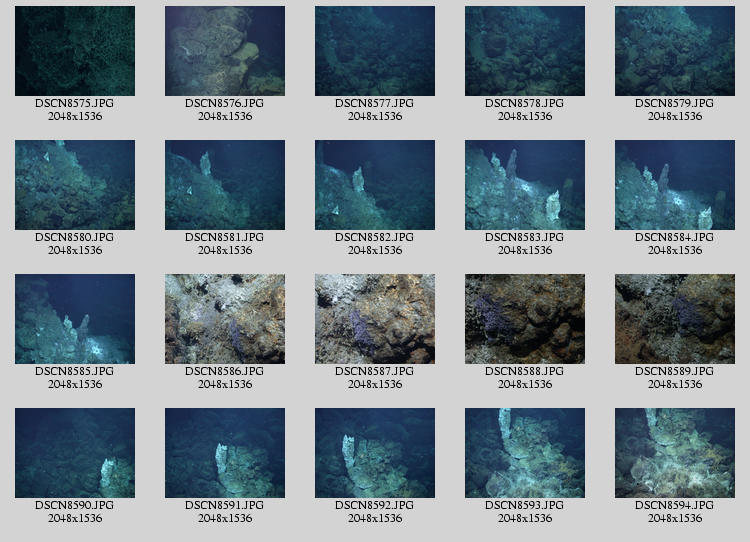Open thumbnail DSCN8590.JPG
The height and width of the screenshot is (542, 750).
(75, 453)
